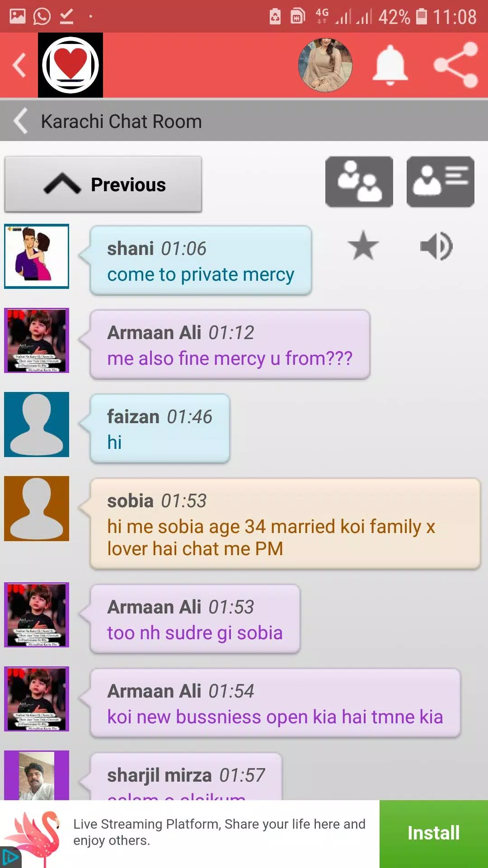Tap the notification bell icon

pyautogui.click(x=390, y=65)
